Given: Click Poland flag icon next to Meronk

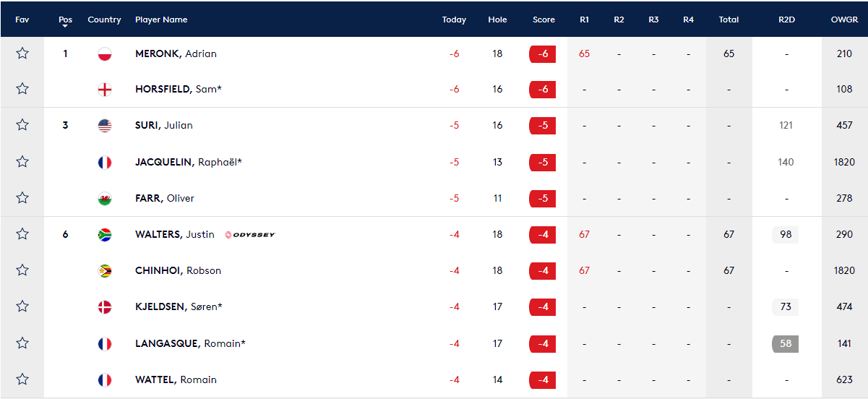Looking at the screenshot, I should point(105,53).
